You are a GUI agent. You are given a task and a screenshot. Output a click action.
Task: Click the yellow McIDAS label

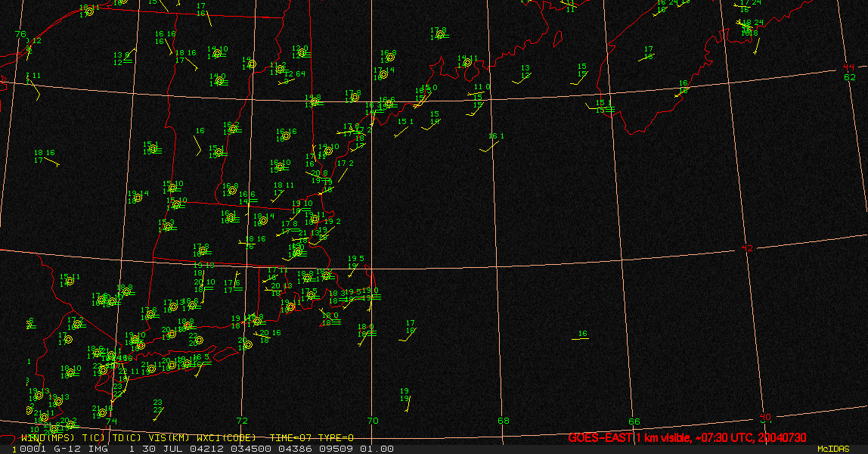[833, 449]
